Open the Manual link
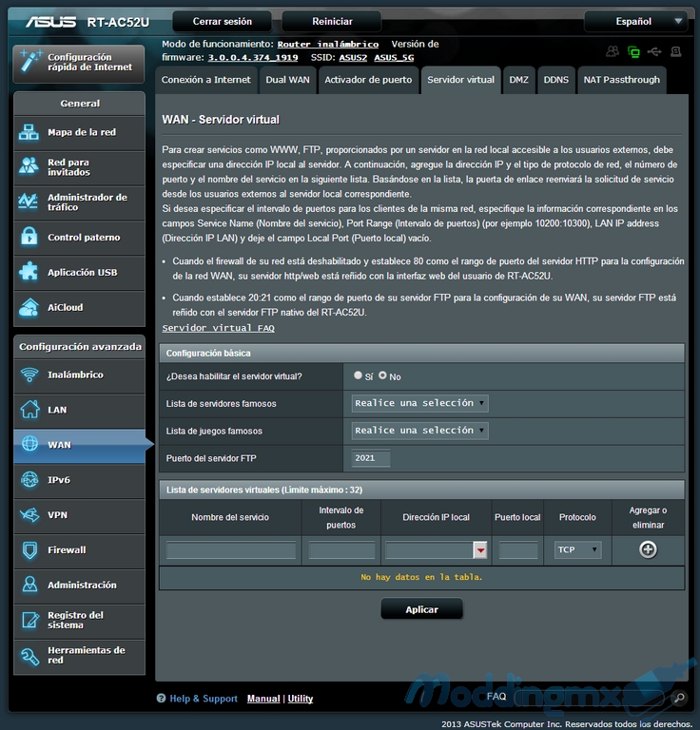Viewport: 700px width, 730px height. (x=263, y=699)
